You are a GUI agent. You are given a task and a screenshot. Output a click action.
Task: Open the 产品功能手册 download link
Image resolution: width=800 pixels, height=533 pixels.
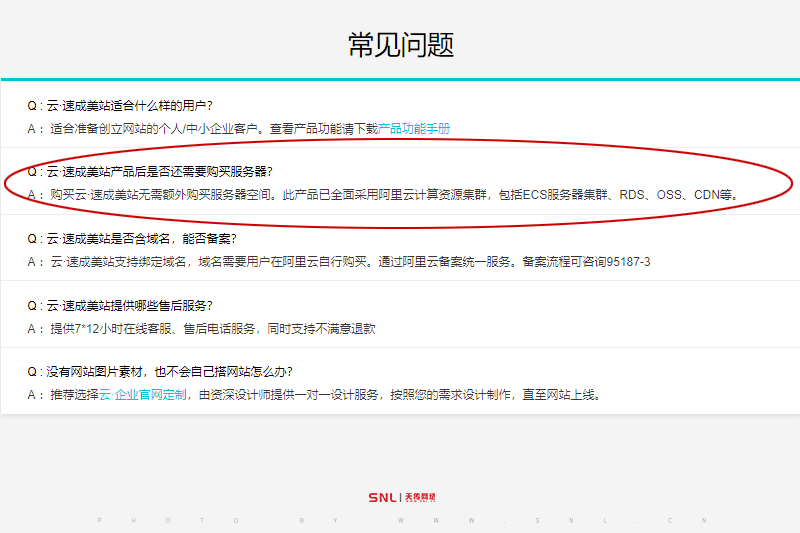tap(414, 129)
